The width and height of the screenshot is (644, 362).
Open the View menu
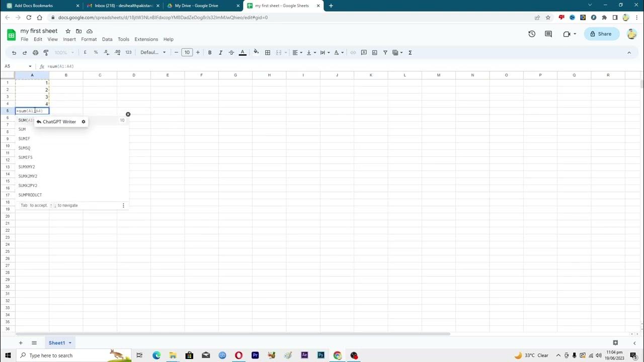point(52,39)
